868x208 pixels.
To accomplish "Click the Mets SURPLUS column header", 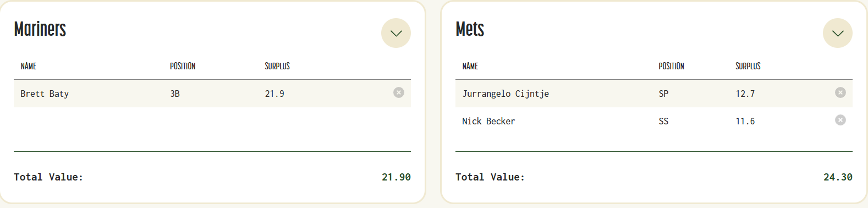I will [x=748, y=66].
